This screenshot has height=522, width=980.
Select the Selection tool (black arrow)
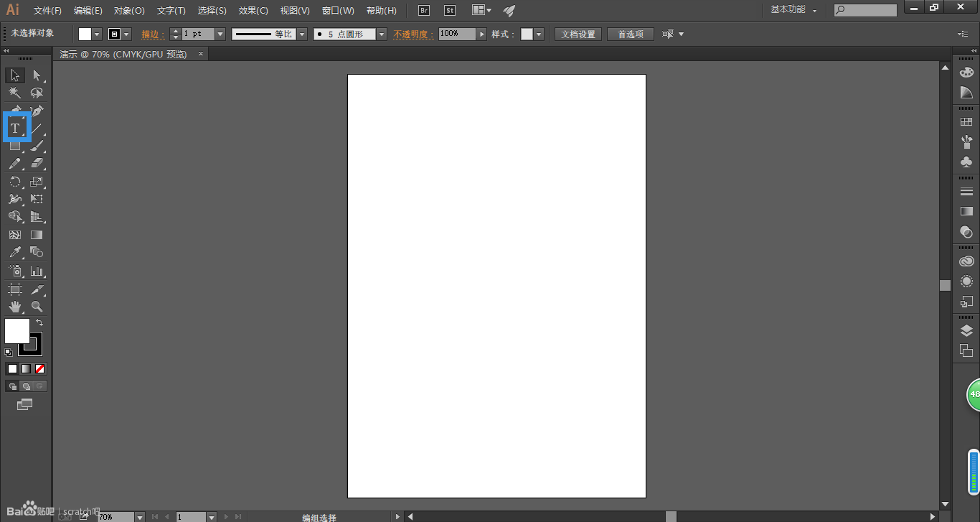coord(15,75)
